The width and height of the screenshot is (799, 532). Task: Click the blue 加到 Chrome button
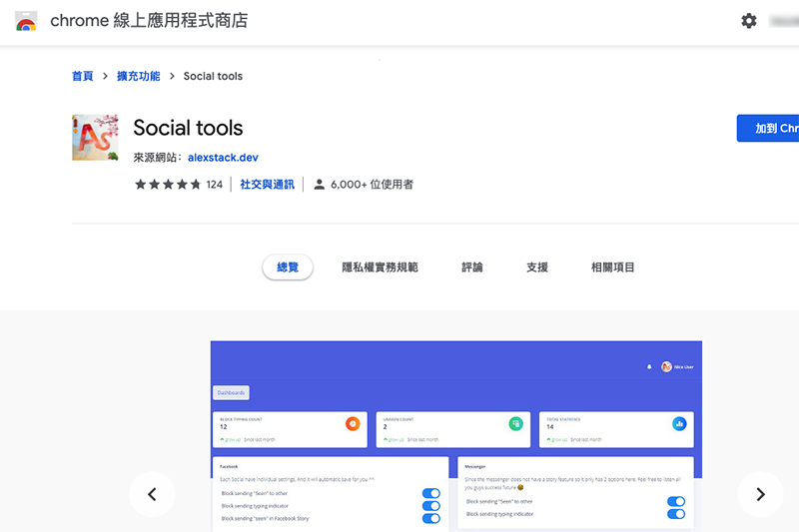(x=769, y=129)
